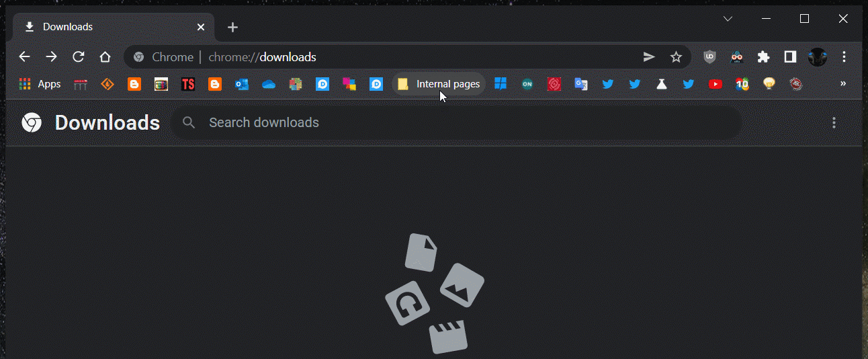Screen dimensions: 868x359
Task: Select the Downloads tab
Action: coord(107,27)
